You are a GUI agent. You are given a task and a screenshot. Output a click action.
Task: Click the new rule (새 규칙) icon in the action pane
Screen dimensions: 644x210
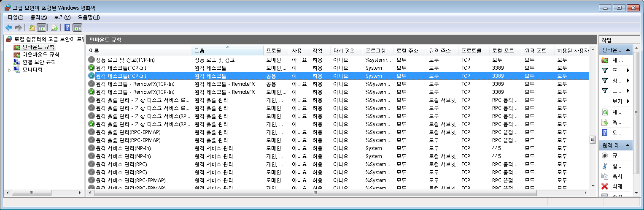tap(605, 60)
